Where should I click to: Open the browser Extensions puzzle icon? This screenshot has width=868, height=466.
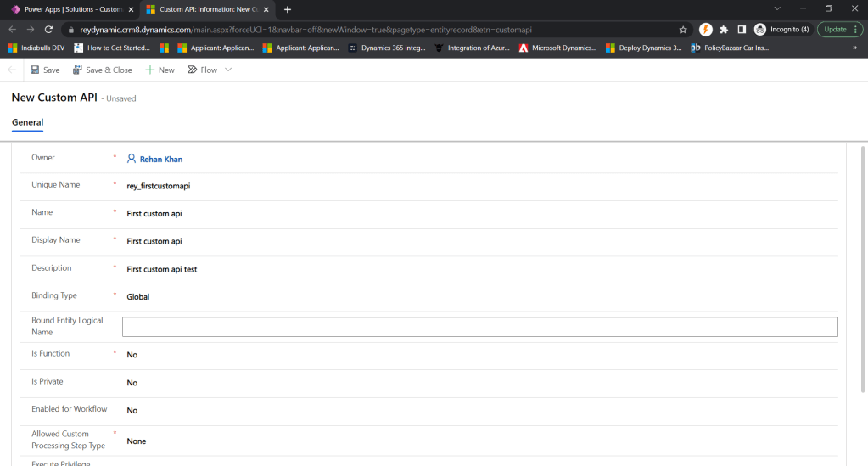[x=724, y=29]
